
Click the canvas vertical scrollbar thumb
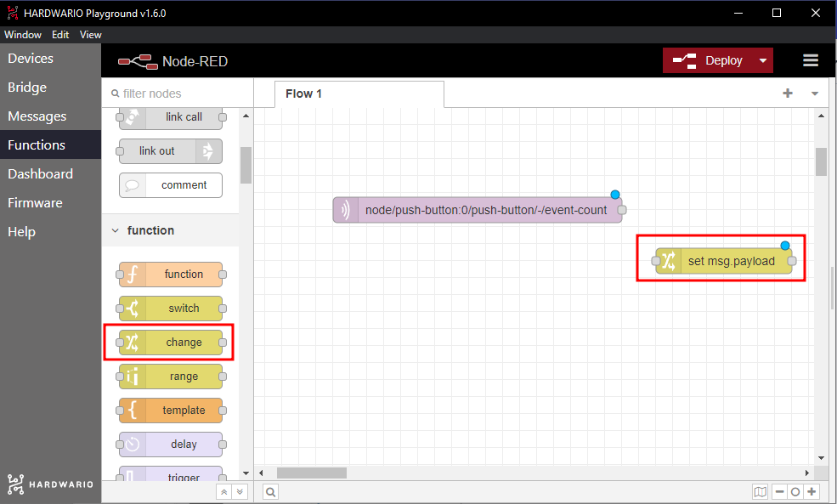[821, 161]
